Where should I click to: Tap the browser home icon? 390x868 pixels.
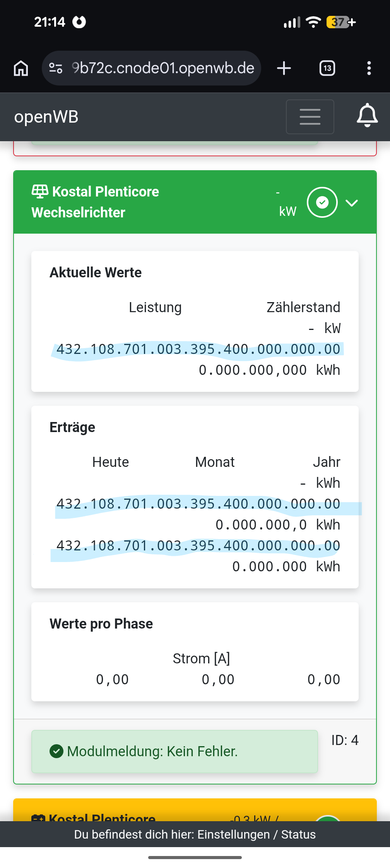click(x=21, y=68)
